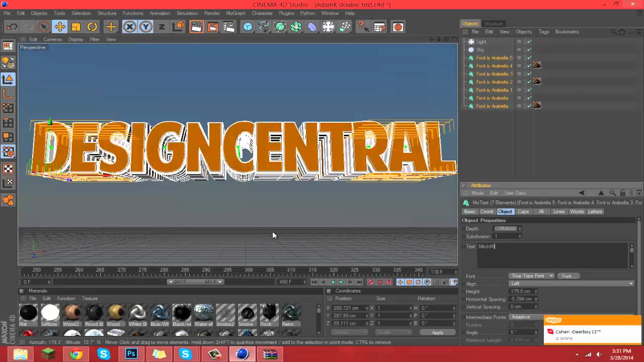Click the Depth field stepper arrows
Screen dimensions: 644x362
[520, 229]
